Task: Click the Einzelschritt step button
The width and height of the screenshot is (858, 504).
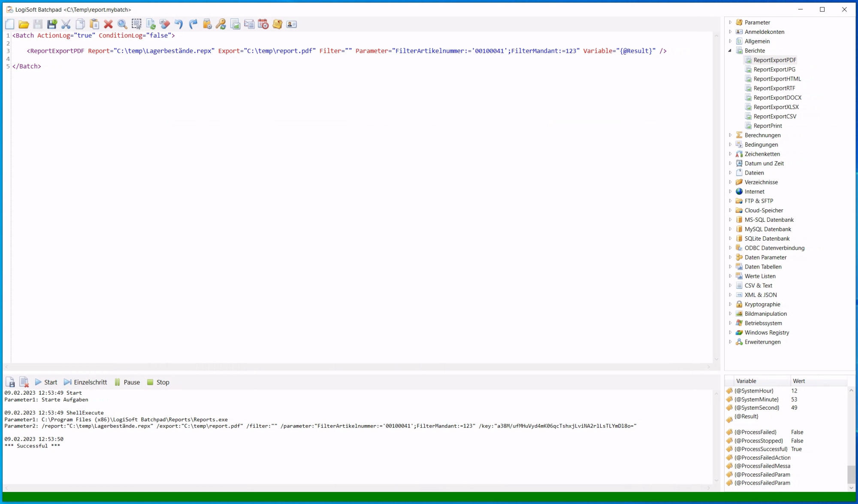Action: click(85, 382)
